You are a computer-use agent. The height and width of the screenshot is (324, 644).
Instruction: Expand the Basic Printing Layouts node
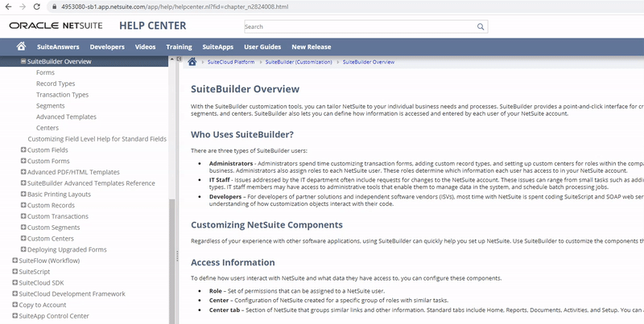pyautogui.click(x=23, y=194)
